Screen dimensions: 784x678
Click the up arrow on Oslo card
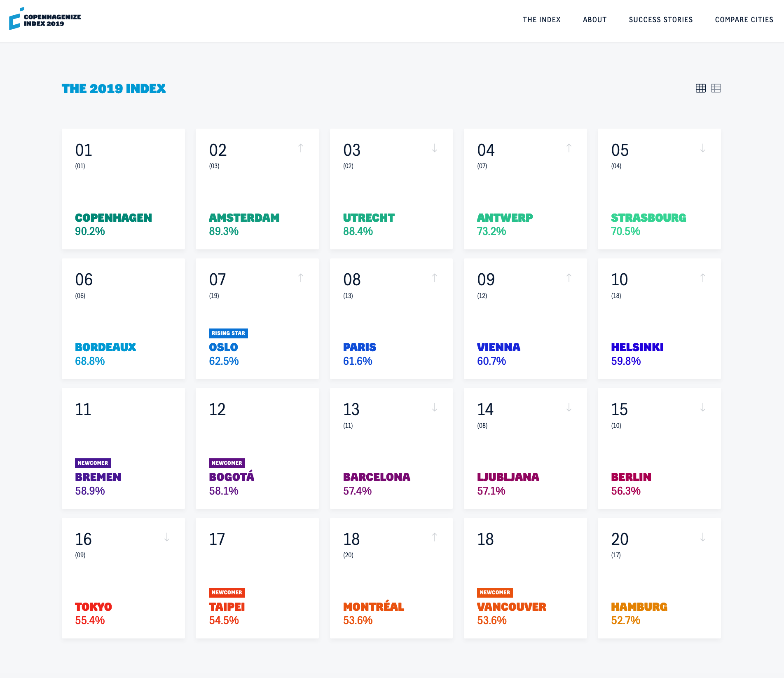click(301, 278)
